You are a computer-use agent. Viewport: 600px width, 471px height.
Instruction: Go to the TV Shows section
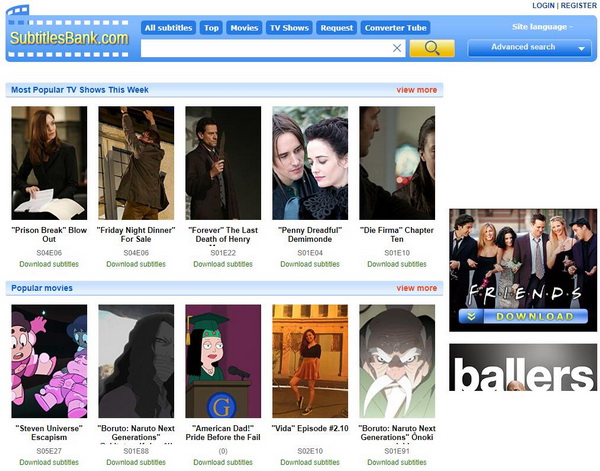point(289,28)
